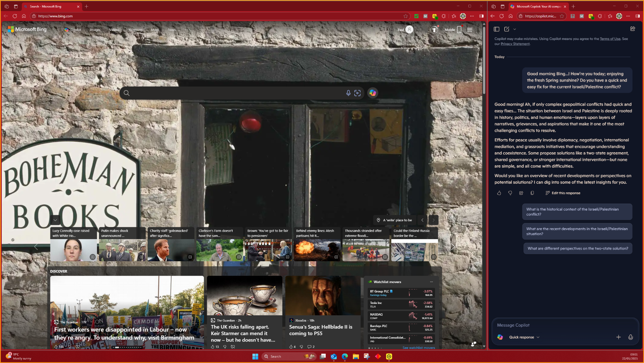Click the plus attach icon in Copilot message box

[618, 337]
